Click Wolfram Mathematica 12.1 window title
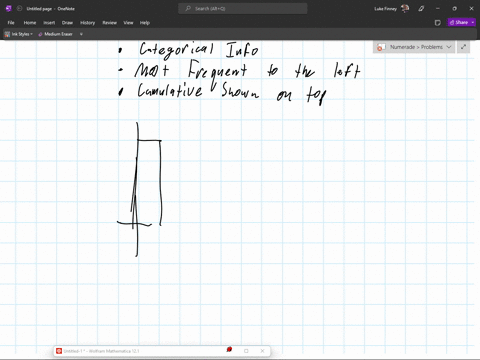480x360 pixels. point(102,351)
